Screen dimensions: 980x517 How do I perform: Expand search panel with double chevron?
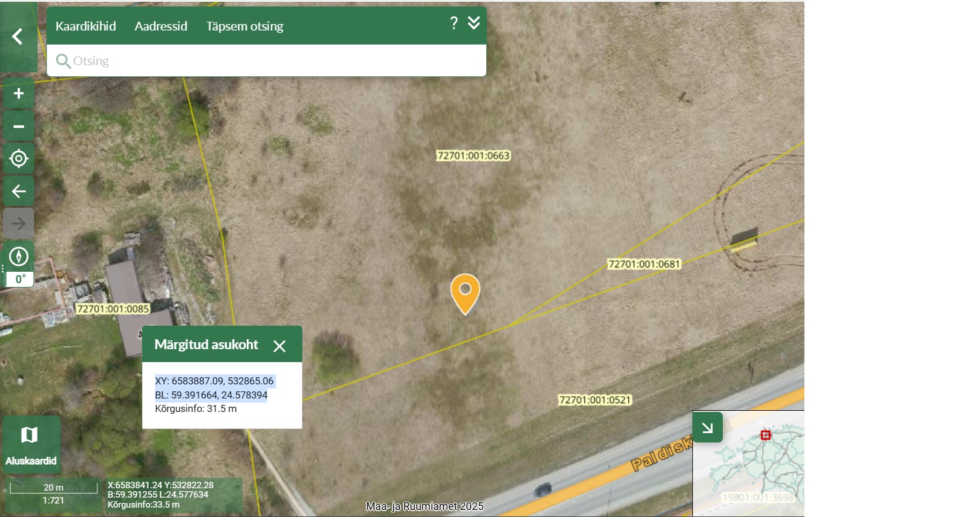[474, 23]
